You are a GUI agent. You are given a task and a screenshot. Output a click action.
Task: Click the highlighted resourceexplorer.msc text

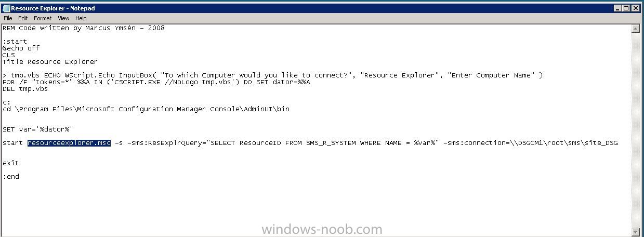tap(69, 143)
